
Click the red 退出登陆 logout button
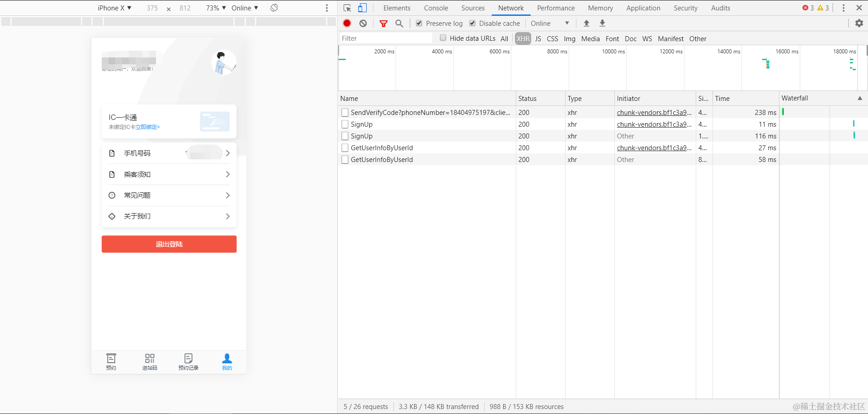click(x=169, y=244)
